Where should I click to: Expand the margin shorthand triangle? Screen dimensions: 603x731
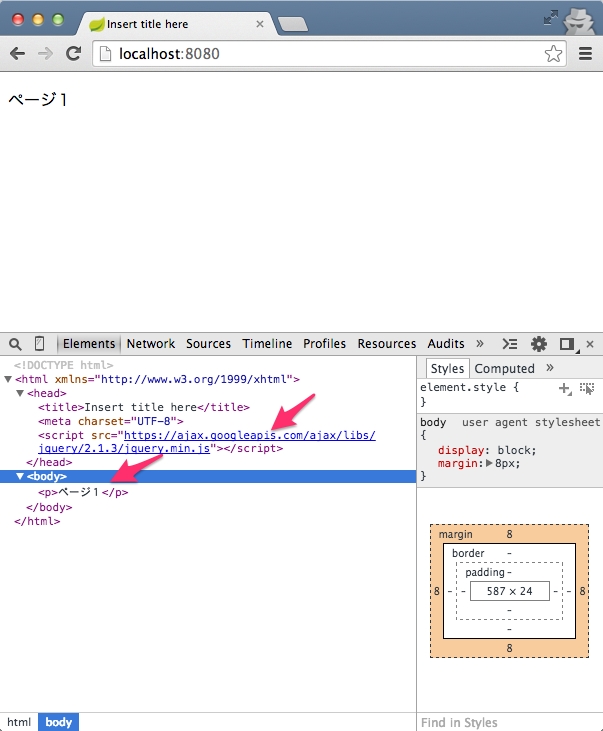(x=489, y=463)
